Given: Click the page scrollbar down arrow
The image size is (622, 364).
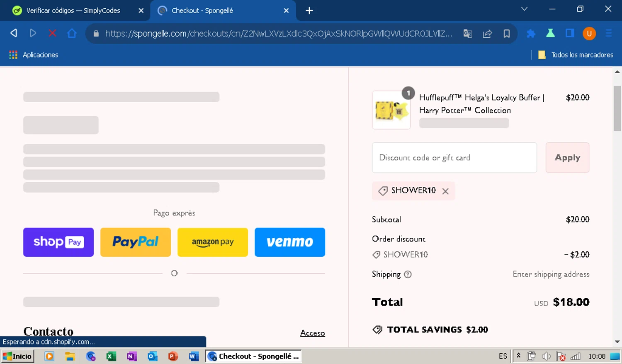Looking at the screenshot, I should click(x=617, y=342).
